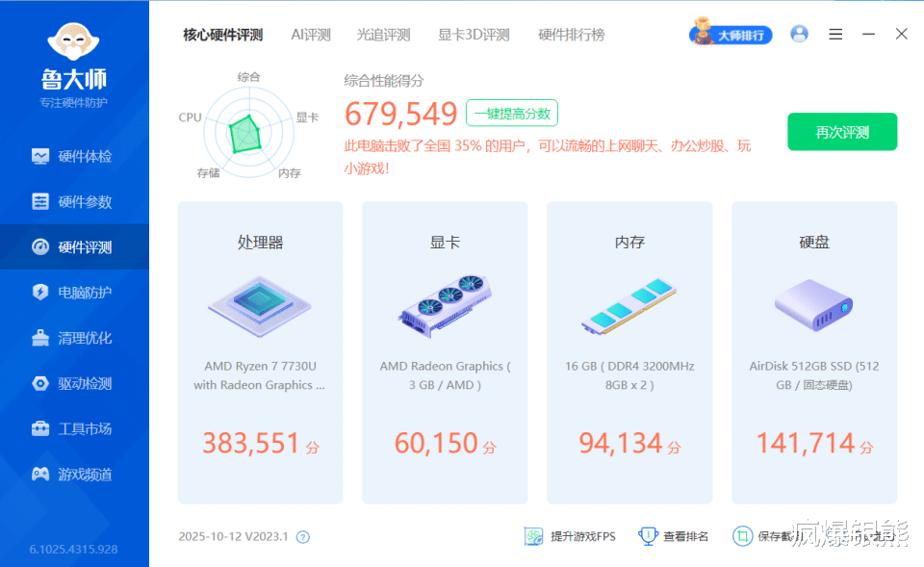
Task: Click 再次评测 green button
Action: pyautogui.click(x=842, y=132)
